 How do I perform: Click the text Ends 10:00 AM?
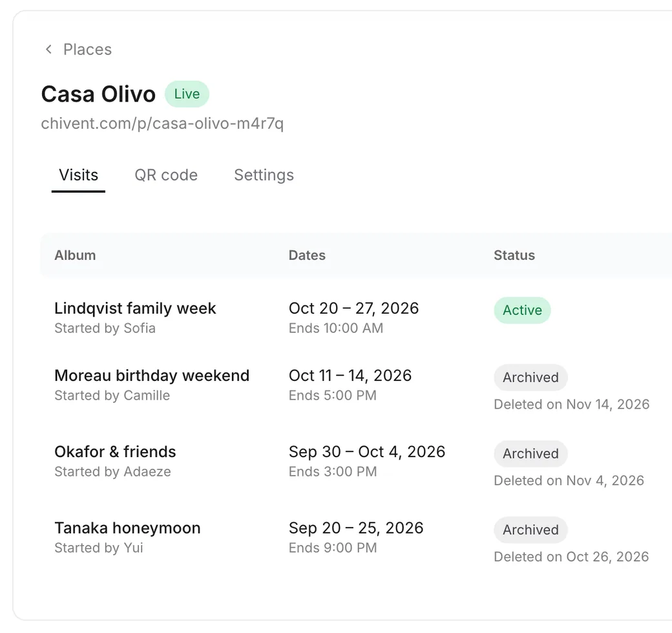point(336,328)
